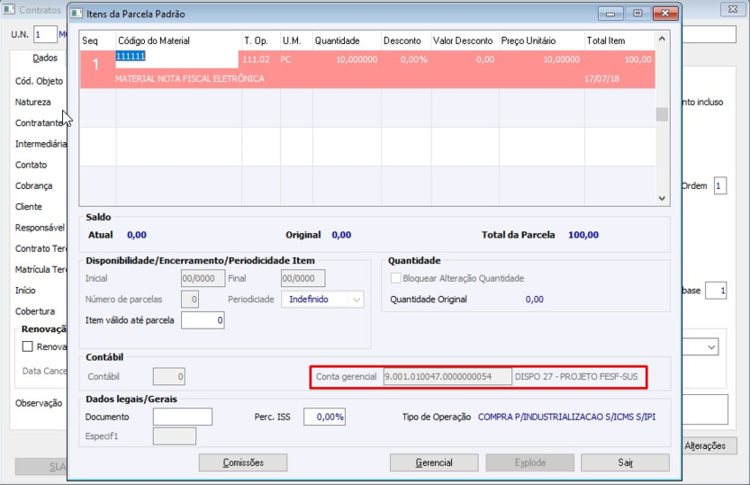Click the Sair button
The image size is (750, 485).
click(x=625, y=463)
